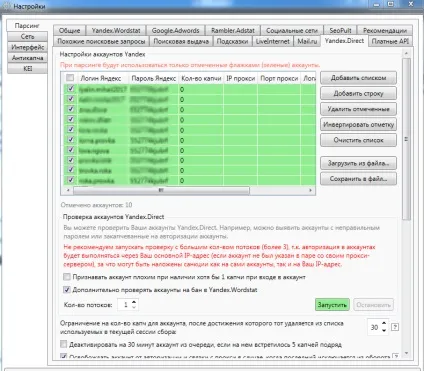Click the IP прокси column header
The width and height of the screenshot is (424, 371).
tap(241, 78)
